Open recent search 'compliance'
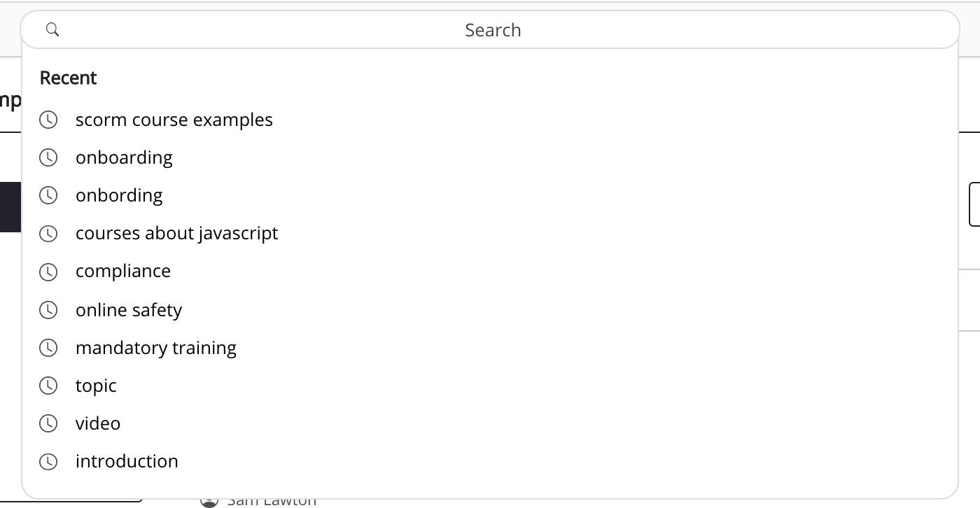The height and width of the screenshot is (508, 980). [x=123, y=271]
